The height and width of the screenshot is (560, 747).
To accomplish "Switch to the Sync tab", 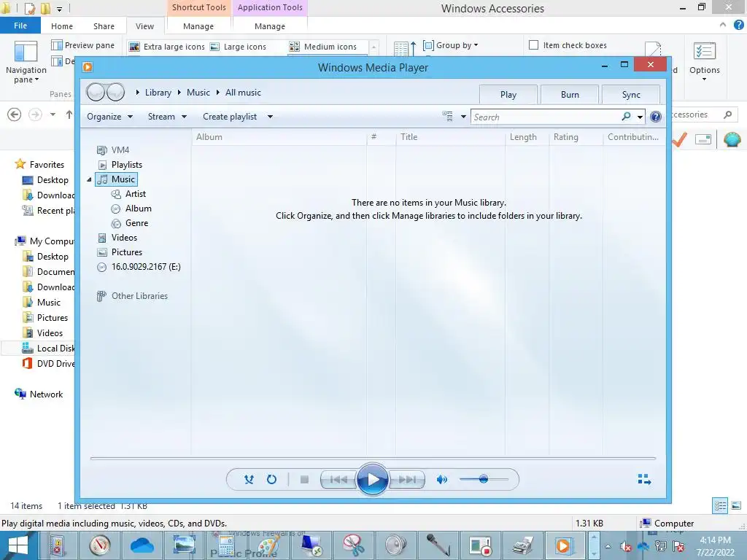I will point(631,94).
